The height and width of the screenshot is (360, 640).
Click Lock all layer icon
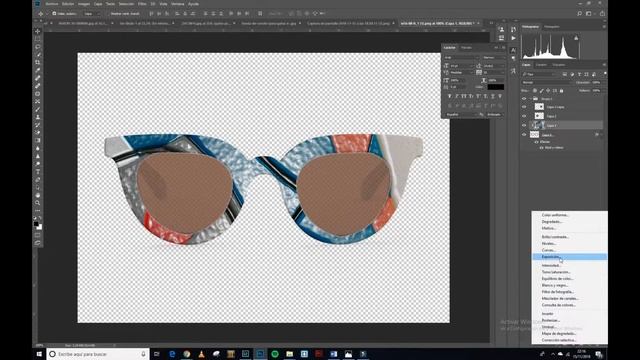click(x=561, y=91)
